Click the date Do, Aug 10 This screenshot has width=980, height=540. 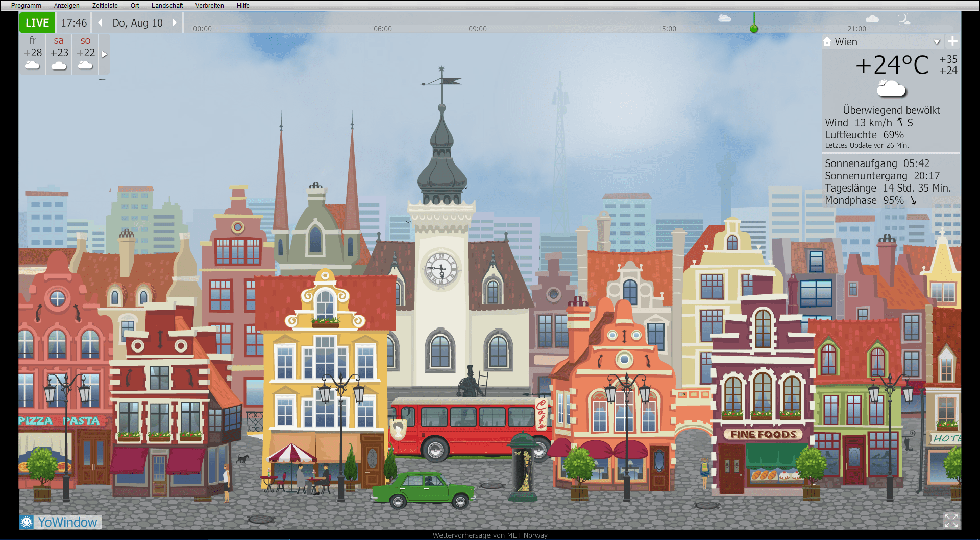(137, 23)
